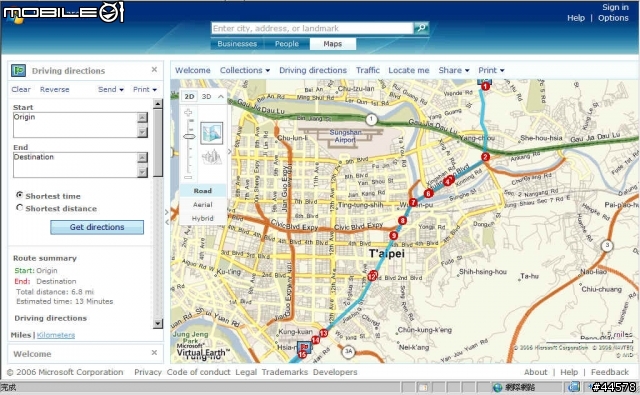The width and height of the screenshot is (640, 395).
Task: Open the Feedback footer link
Action: 610,372
